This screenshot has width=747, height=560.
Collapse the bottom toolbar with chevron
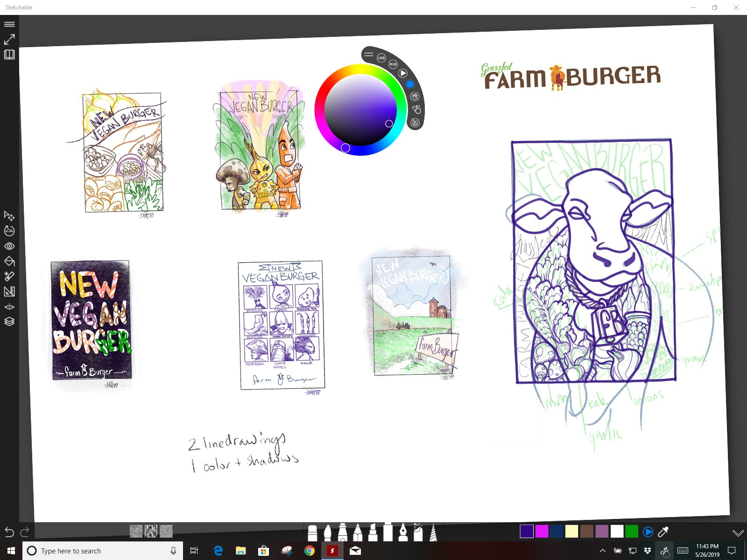[738, 532]
